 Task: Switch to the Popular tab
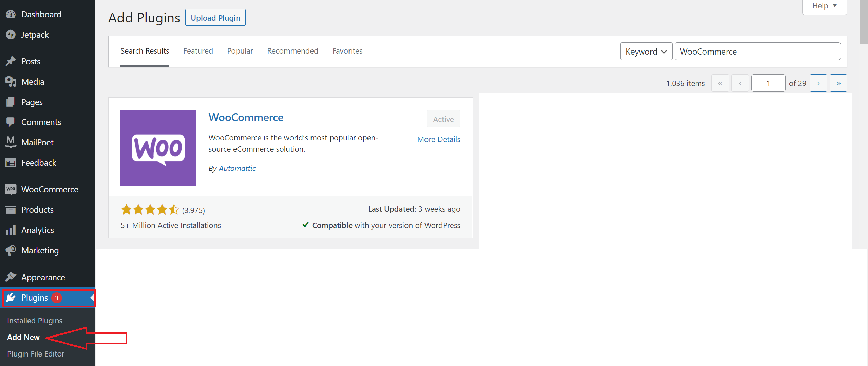click(240, 51)
